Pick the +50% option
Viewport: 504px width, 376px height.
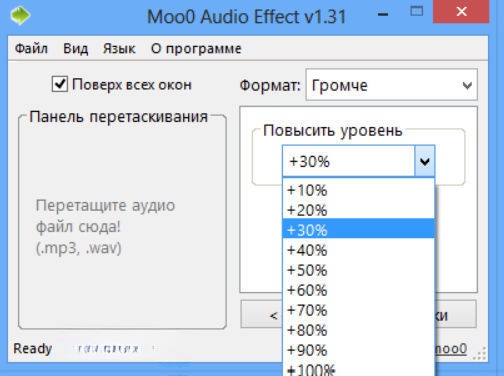click(x=358, y=270)
